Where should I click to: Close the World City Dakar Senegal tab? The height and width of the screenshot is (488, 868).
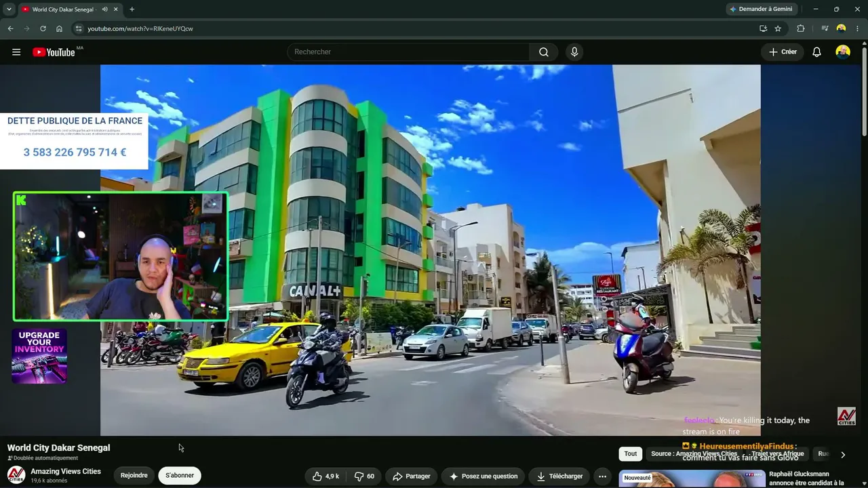[116, 9]
